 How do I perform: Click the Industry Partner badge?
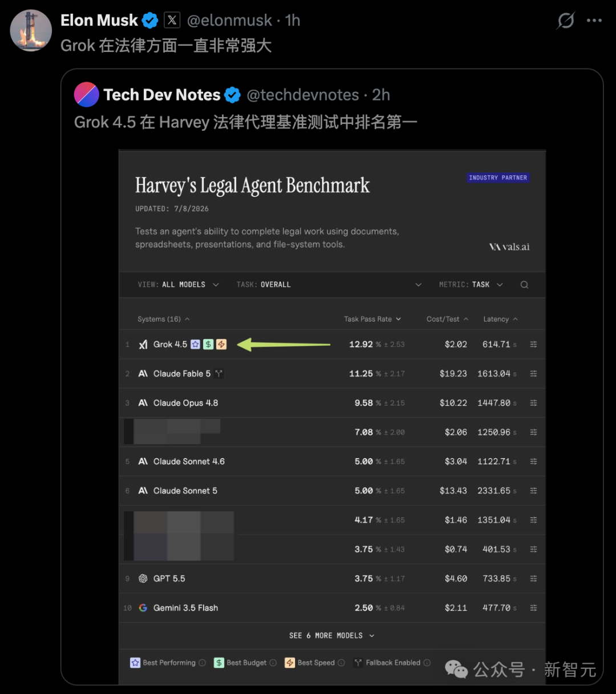click(x=498, y=177)
